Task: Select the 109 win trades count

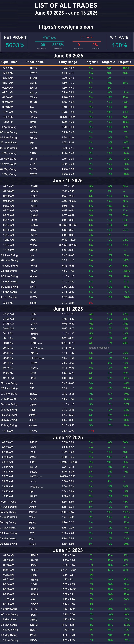Action: pos(42,45)
